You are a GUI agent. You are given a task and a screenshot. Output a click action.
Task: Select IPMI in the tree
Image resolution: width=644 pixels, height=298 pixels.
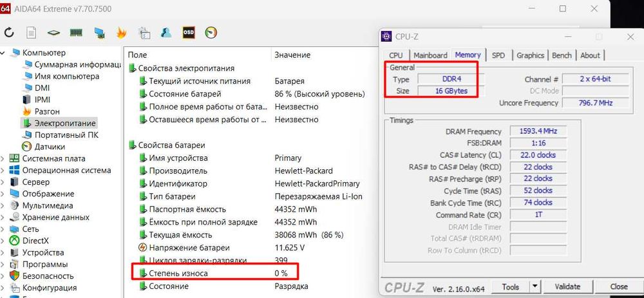point(43,100)
